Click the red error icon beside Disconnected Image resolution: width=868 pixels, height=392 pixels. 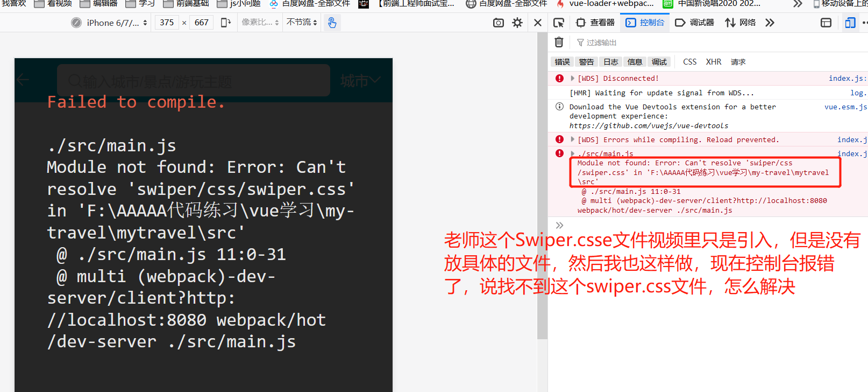[559, 79]
